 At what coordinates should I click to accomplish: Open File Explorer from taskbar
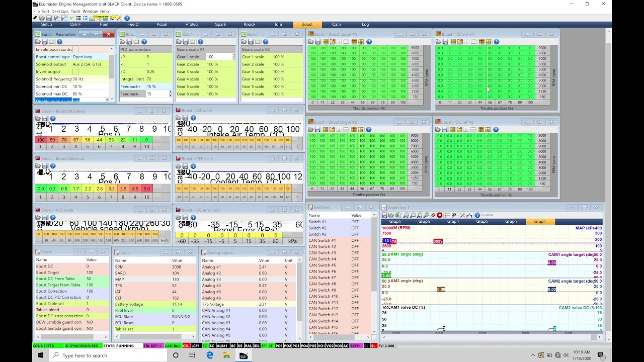pyautogui.click(x=226, y=355)
